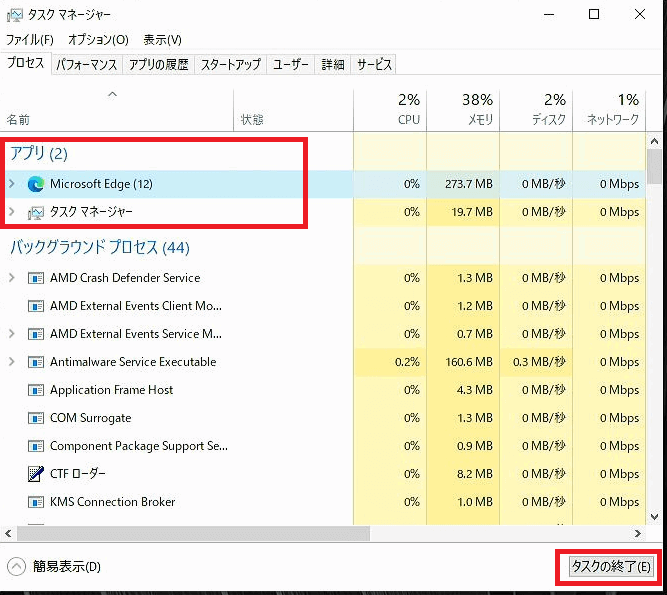
Task: Select the プロセス tab
Action: 26,63
